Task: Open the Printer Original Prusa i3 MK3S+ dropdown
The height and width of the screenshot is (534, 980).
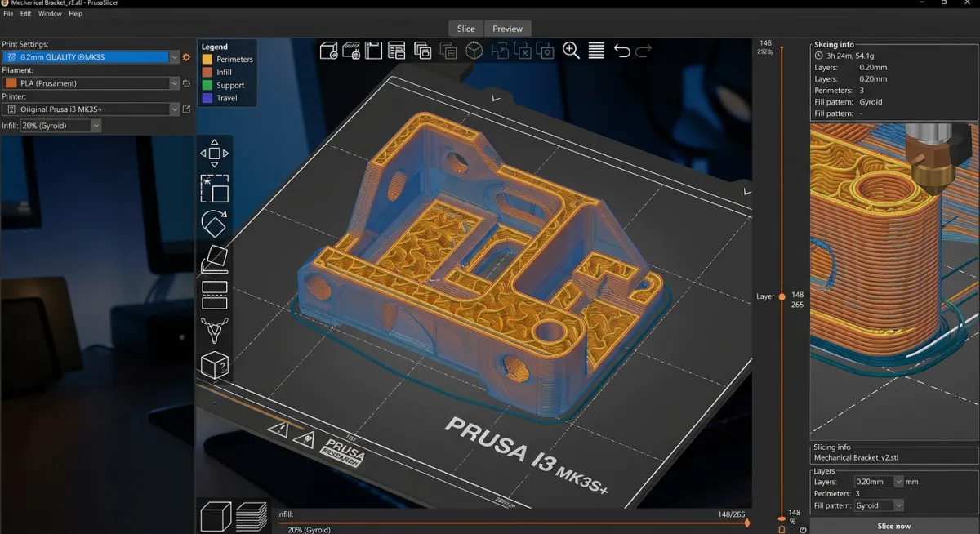Action: 91,109
